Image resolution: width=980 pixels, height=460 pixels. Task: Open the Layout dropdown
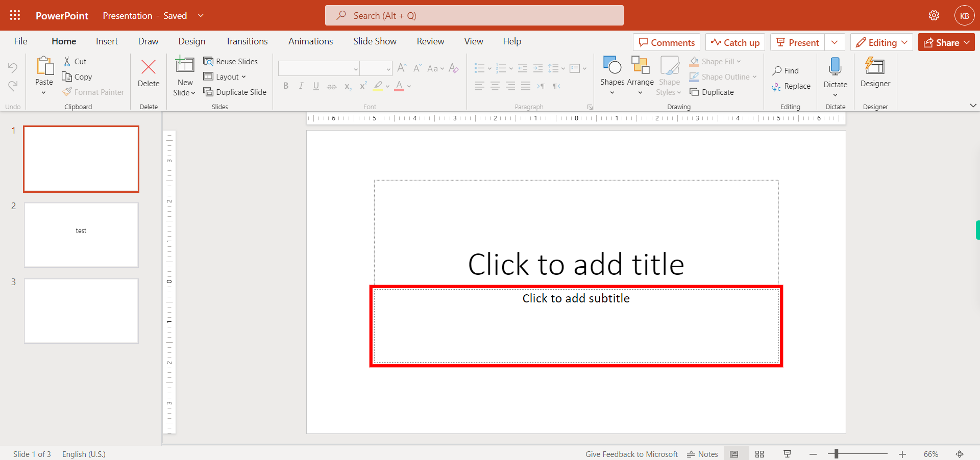[225, 76]
